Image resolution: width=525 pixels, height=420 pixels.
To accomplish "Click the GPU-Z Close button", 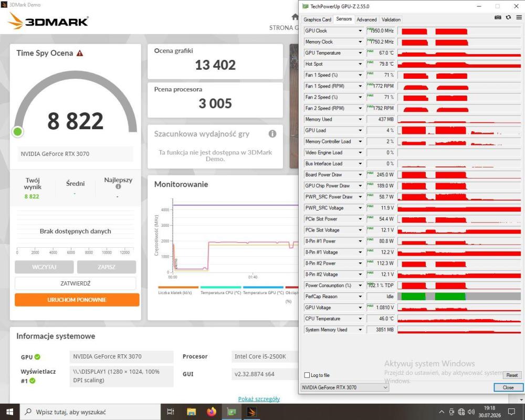I will [508, 387].
